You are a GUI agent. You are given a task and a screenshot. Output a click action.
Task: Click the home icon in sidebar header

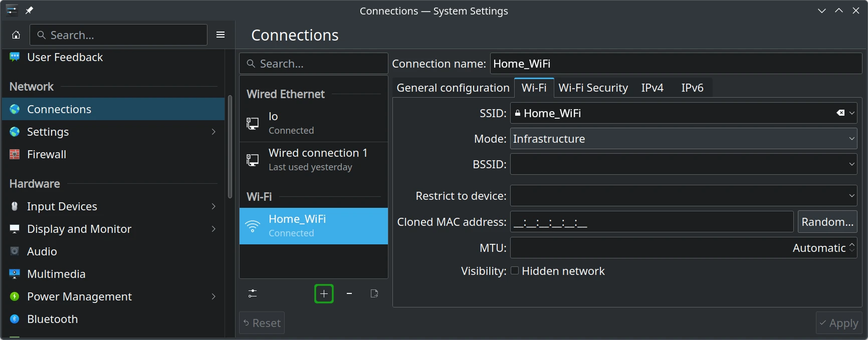tap(16, 35)
